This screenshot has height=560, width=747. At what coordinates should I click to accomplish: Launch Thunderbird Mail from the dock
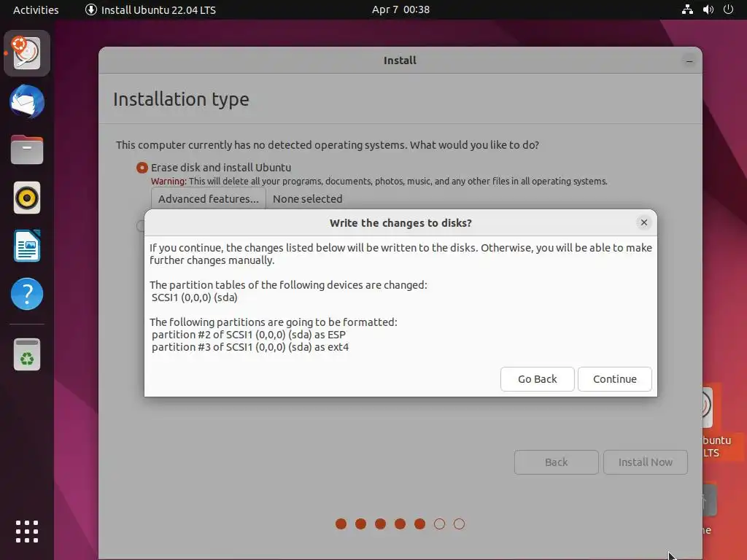pos(27,101)
